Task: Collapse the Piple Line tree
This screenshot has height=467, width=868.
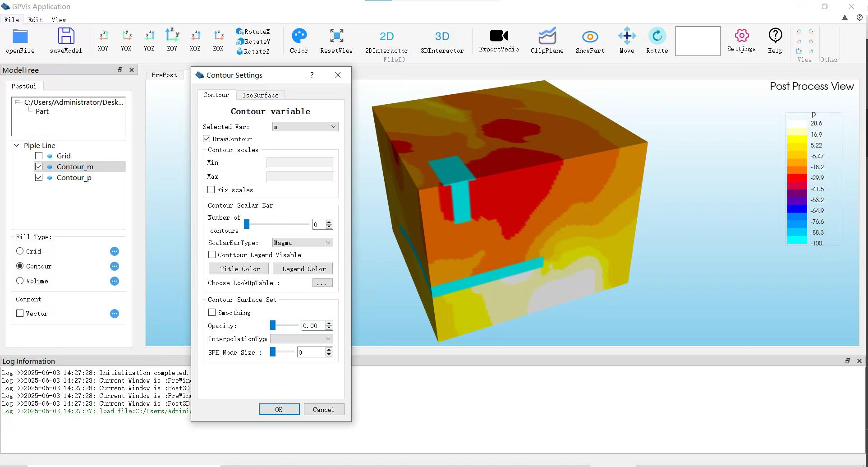Action: (x=17, y=145)
